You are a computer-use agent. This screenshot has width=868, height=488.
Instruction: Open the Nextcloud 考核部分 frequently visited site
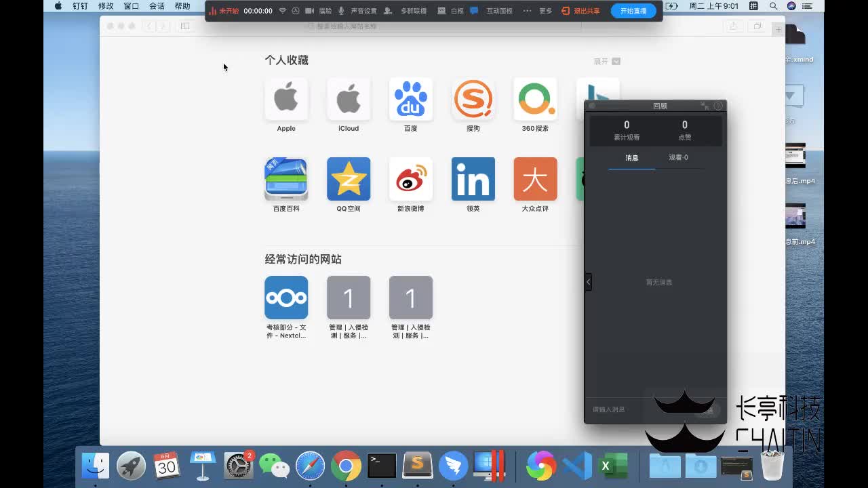[286, 298]
